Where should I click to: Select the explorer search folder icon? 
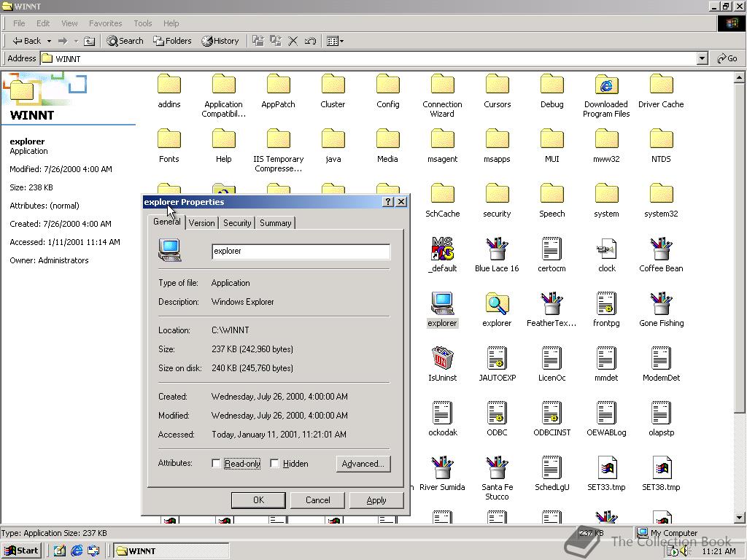[497, 309]
